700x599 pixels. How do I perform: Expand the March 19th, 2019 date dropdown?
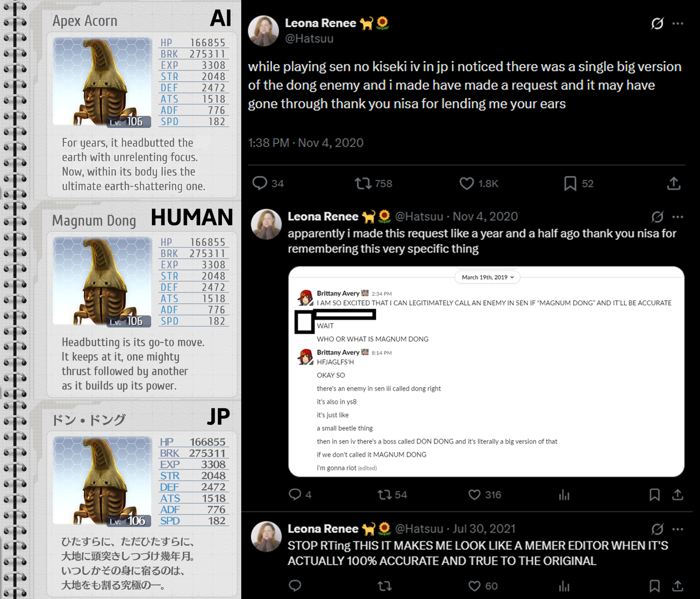pyautogui.click(x=487, y=277)
